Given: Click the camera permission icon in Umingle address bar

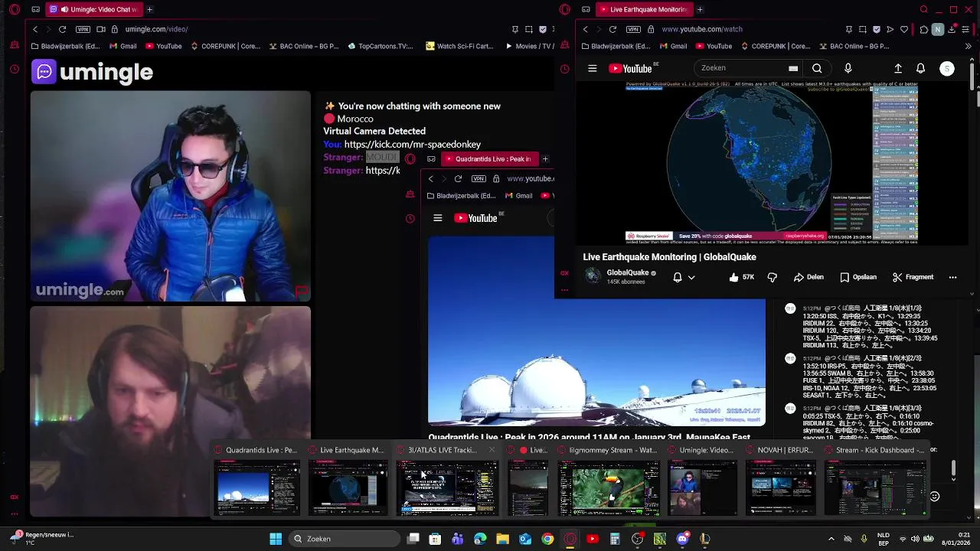Looking at the screenshot, I should pyautogui.click(x=100, y=29).
